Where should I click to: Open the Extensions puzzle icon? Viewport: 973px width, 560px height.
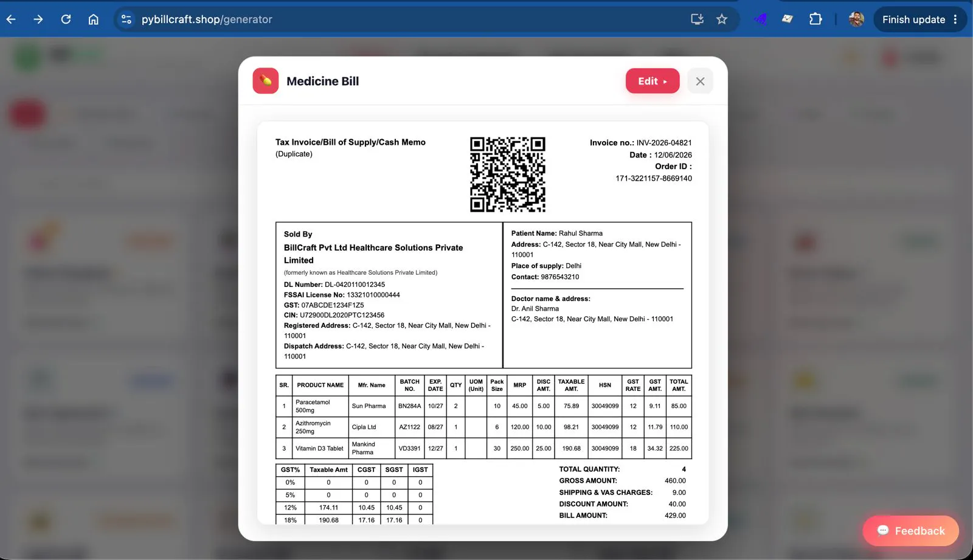[815, 19]
